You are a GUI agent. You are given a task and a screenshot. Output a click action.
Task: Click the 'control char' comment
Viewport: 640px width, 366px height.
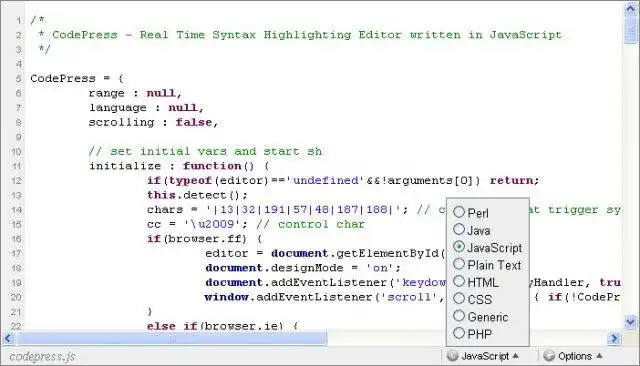(310, 224)
